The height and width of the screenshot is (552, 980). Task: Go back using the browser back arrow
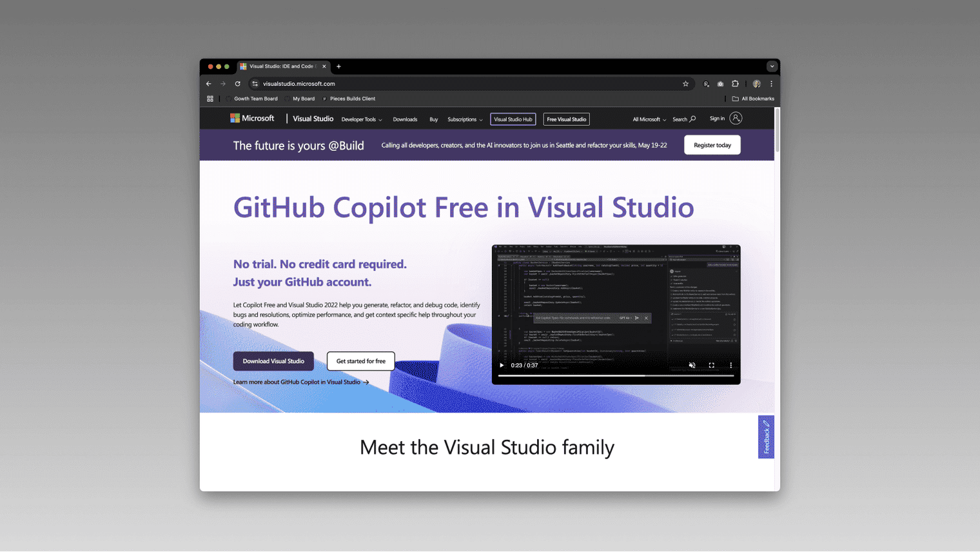click(x=209, y=84)
